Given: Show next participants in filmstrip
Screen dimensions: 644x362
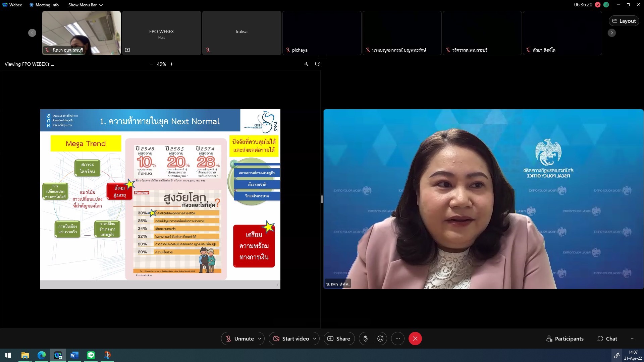Looking at the screenshot, I should (x=612, y=33).
